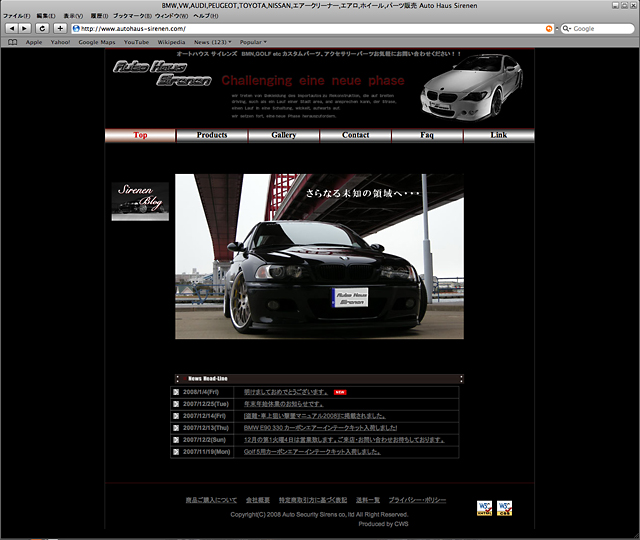
Task: Expand the Popular bookmark folder
Action: tap(253, 42)
